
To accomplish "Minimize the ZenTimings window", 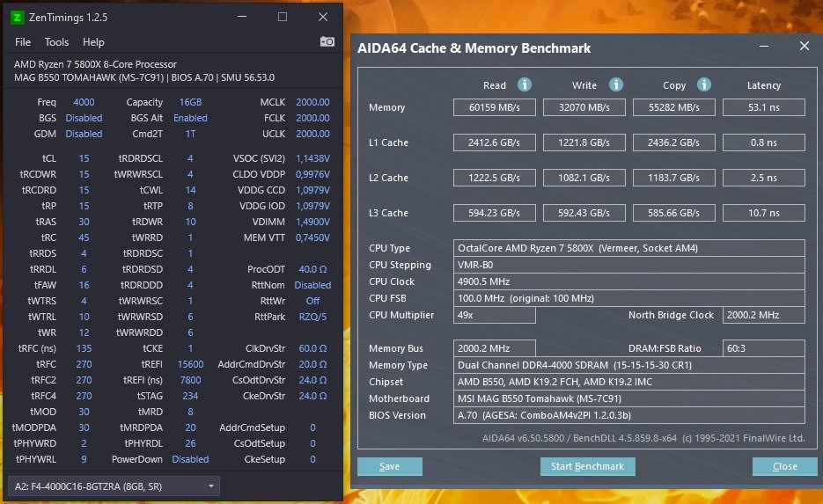I will point(242,17).
